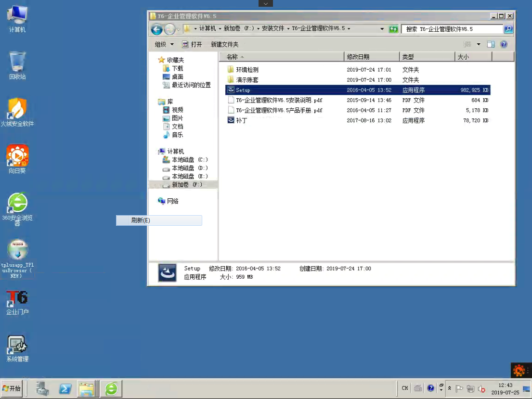This screenshot has height=399, width=532.
Task: Open the 回收站 recycle bin icon
Action: (x=17, y=65)
